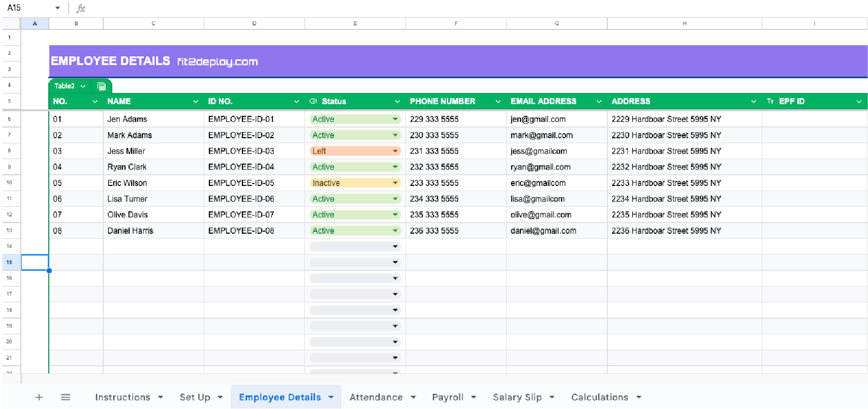Open the EMAIL ADDRESS column filter arrow
Viewport: 868px width, 409px height.
pos(599,102)
